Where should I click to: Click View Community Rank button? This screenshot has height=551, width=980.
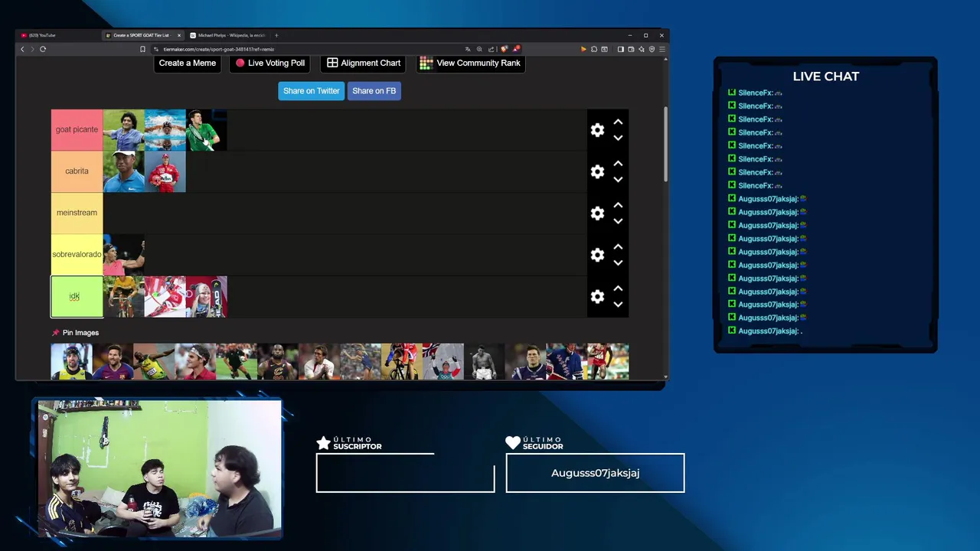470,64
